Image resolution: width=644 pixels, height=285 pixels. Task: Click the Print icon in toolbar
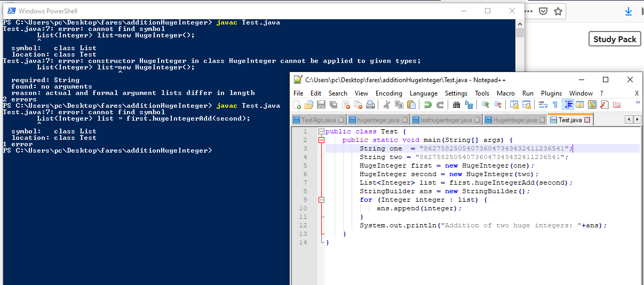tap(370, 105)
